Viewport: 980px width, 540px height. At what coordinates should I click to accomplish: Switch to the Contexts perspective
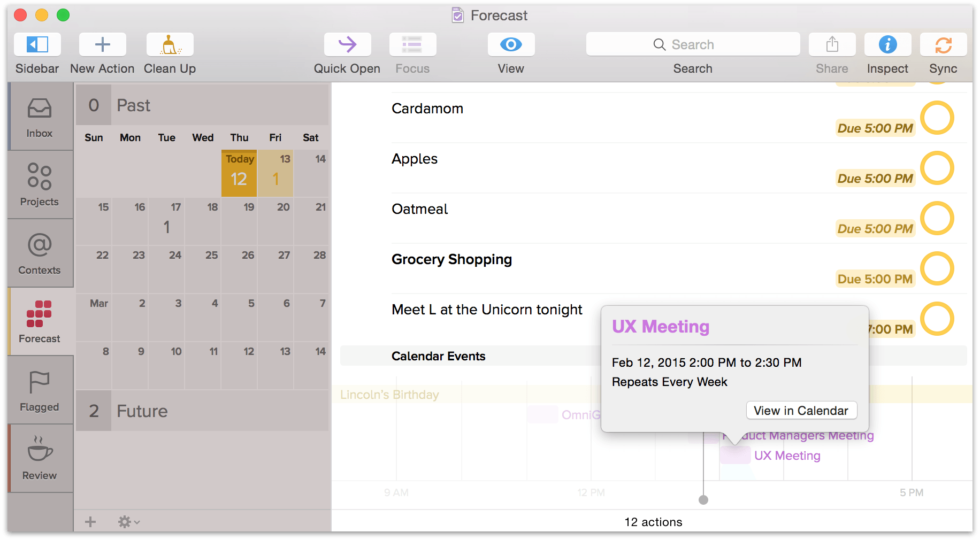click(x=41, y=253)
